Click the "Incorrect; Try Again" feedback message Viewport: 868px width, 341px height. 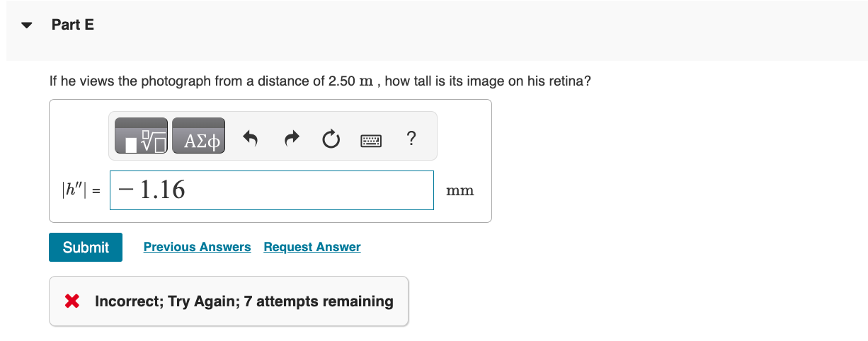tap(244, 301)
